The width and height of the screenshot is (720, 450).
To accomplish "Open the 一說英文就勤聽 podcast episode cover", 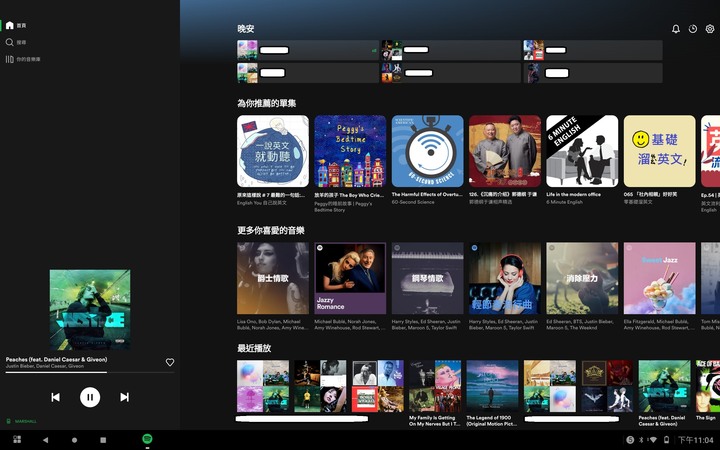I will 273,151.
